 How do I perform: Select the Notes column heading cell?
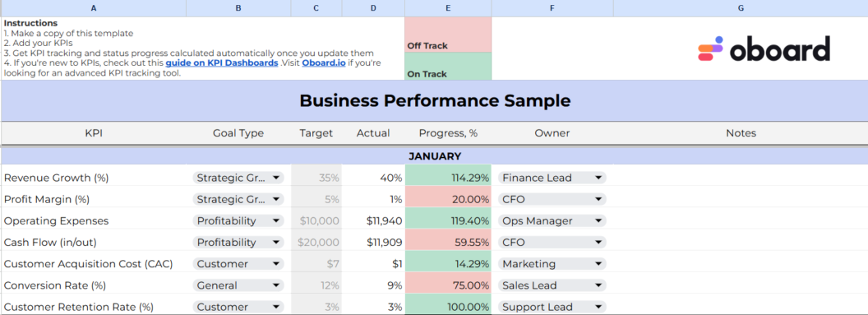click(741, 133)
